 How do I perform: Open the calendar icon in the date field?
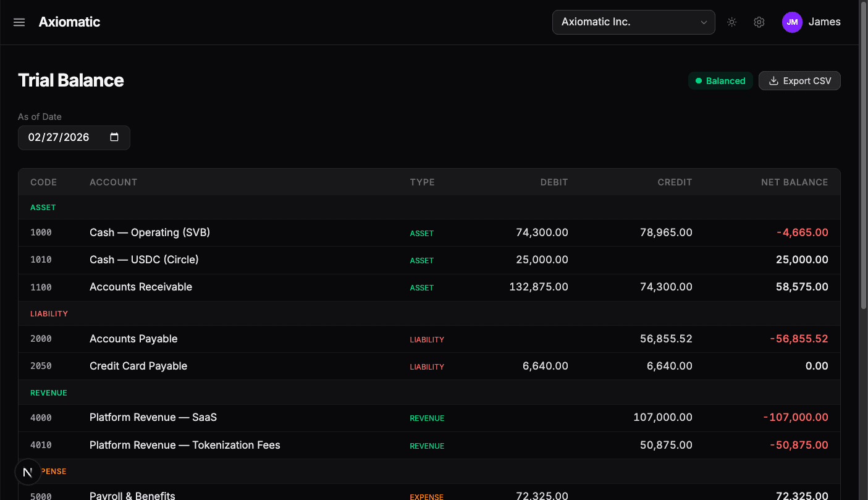(114, 137)
